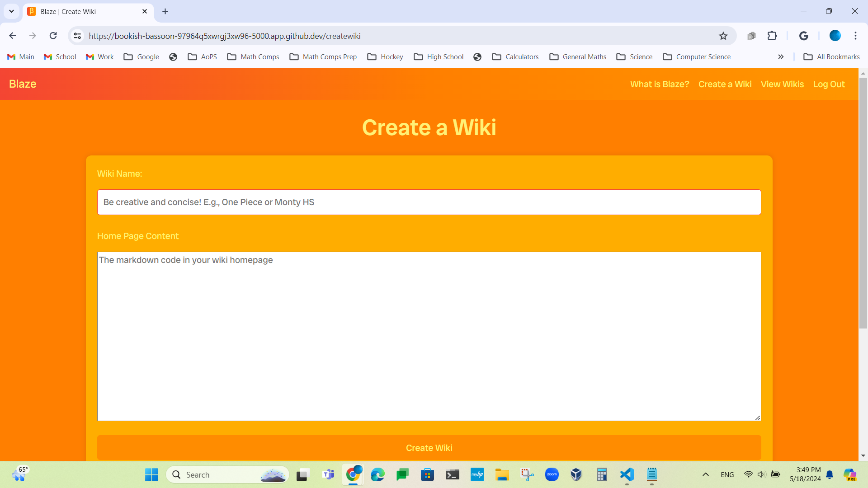Click the bookmark star icon in address bar
This screenshot has height=488, width=868.
click(723, 36)
